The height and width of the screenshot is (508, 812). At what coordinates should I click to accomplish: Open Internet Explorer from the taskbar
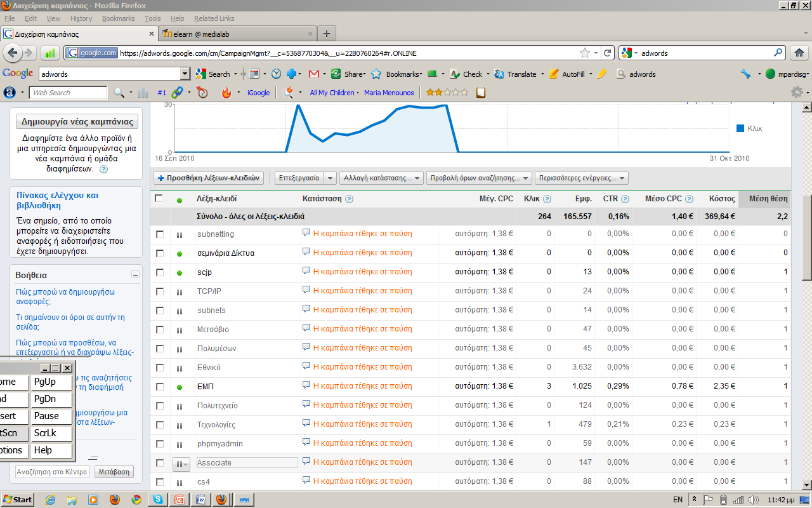pyautogui.click(x=51, y=499)
